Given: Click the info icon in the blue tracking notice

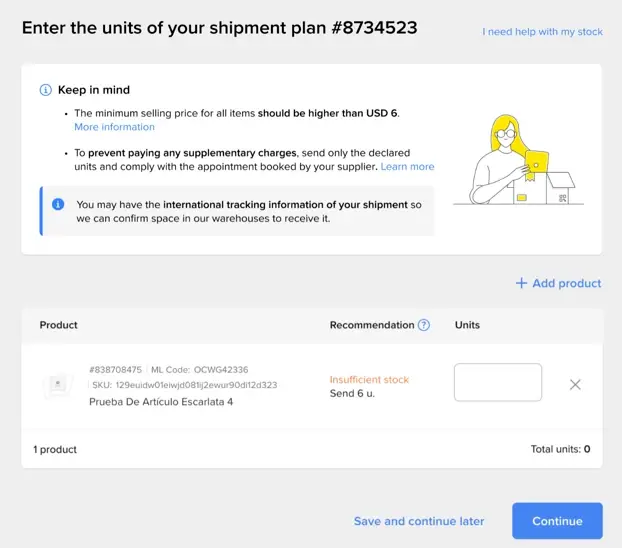Looking at the screenshot, I should click(58, 204).
